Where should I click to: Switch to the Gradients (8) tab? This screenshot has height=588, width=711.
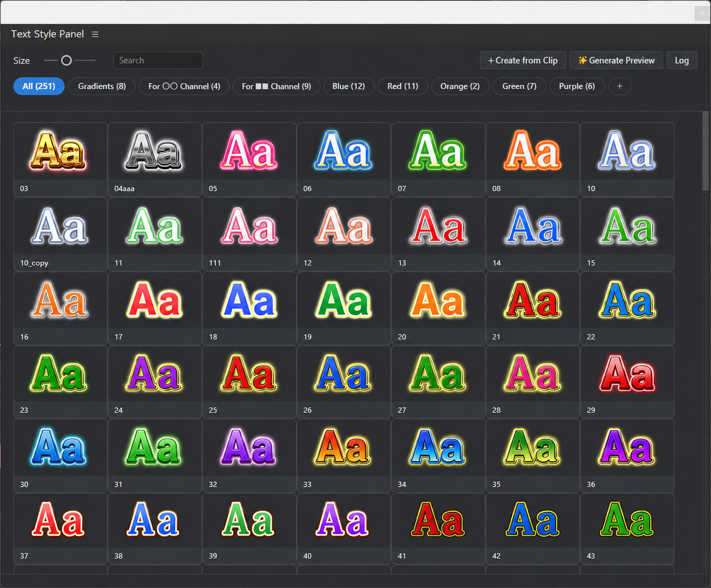point(102,86)
